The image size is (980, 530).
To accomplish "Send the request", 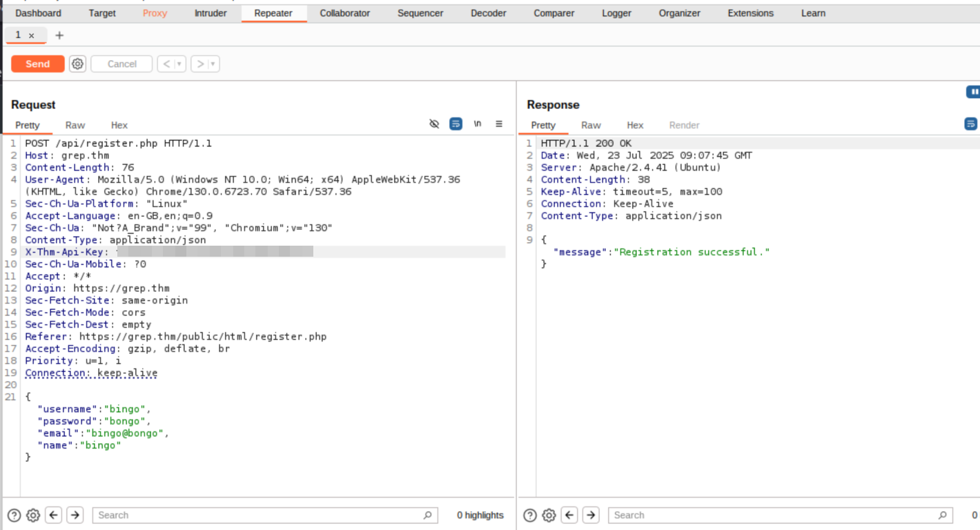I will pos(38,64).
